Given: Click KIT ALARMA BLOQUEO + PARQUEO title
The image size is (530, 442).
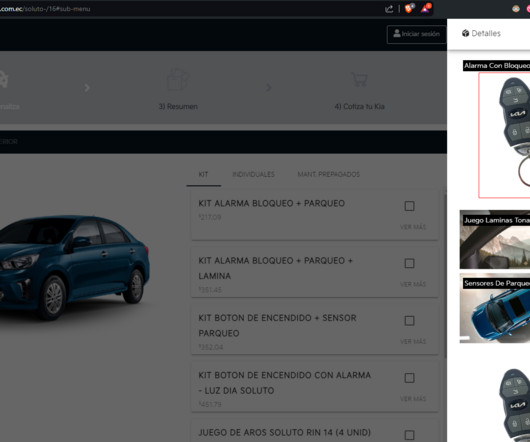Looking at the screenshot, I should coord(271,203).
